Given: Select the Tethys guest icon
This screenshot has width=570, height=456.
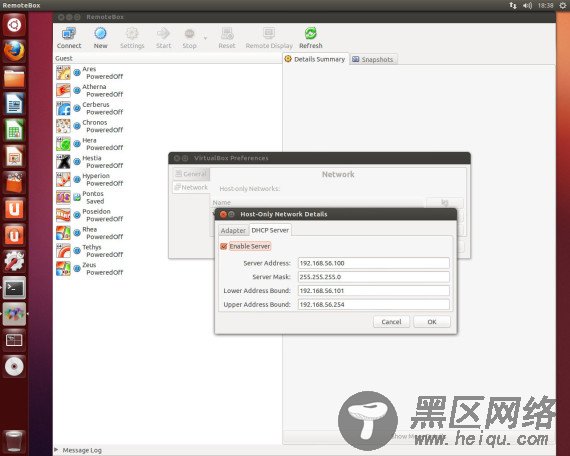Looking at the screenshot, I should point(63,251).
